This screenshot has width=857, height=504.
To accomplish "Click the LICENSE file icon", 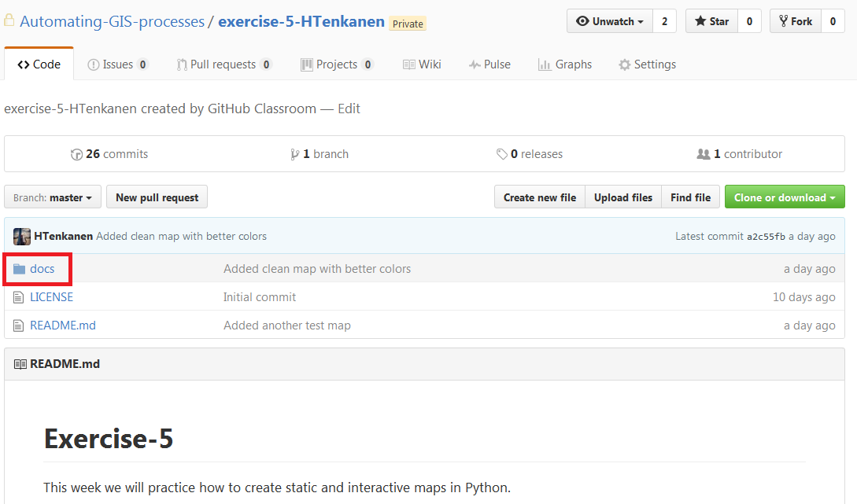I will [x=20, y=297].
